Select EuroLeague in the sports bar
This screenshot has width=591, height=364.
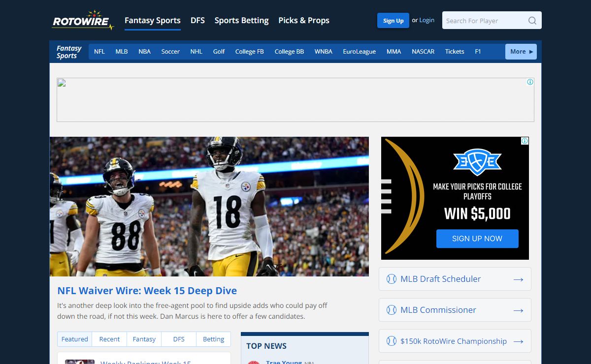tap(360, 52)
